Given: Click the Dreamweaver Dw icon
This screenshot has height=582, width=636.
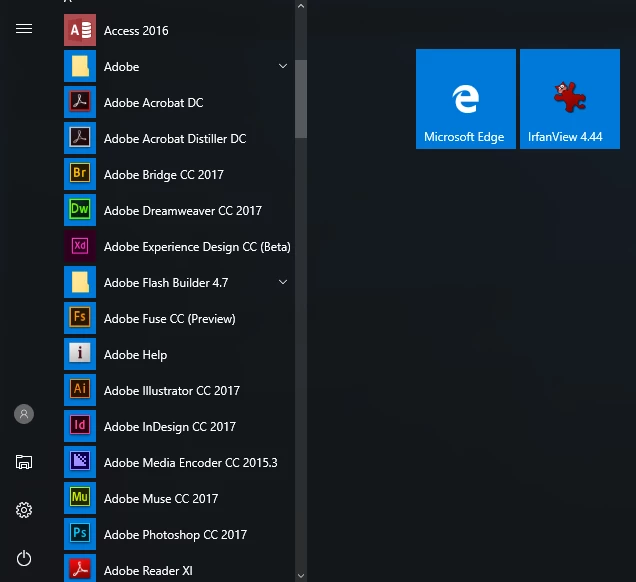Looking at the screenshot, I should pos(80,210).
